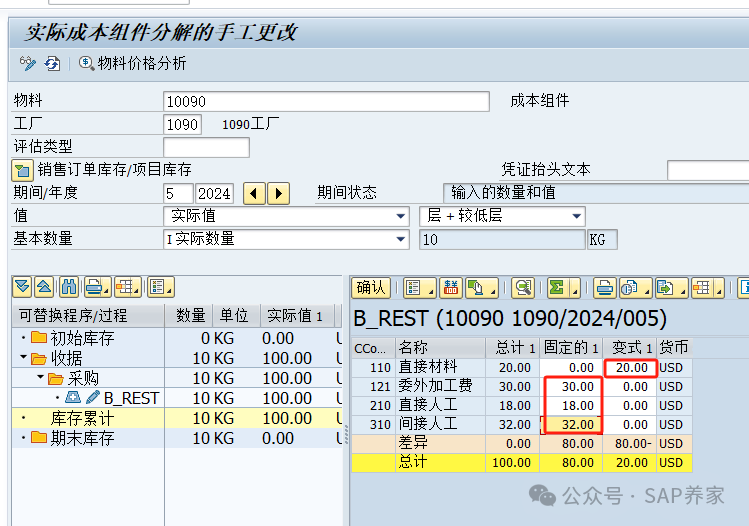Click the 销售订单库存/项目库存 icon button
The height and width of the screenshot is (526, 749).
pos(22,171)
